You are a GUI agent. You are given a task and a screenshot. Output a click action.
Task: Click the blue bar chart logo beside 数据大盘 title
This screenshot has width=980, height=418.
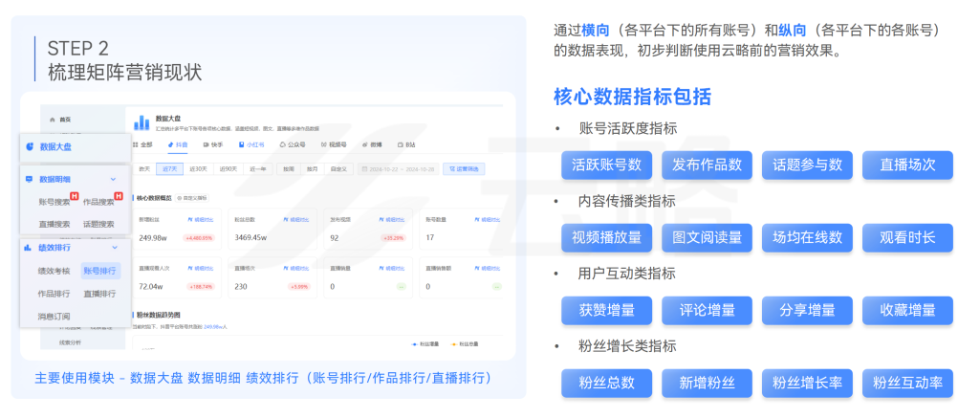point(142,122)
